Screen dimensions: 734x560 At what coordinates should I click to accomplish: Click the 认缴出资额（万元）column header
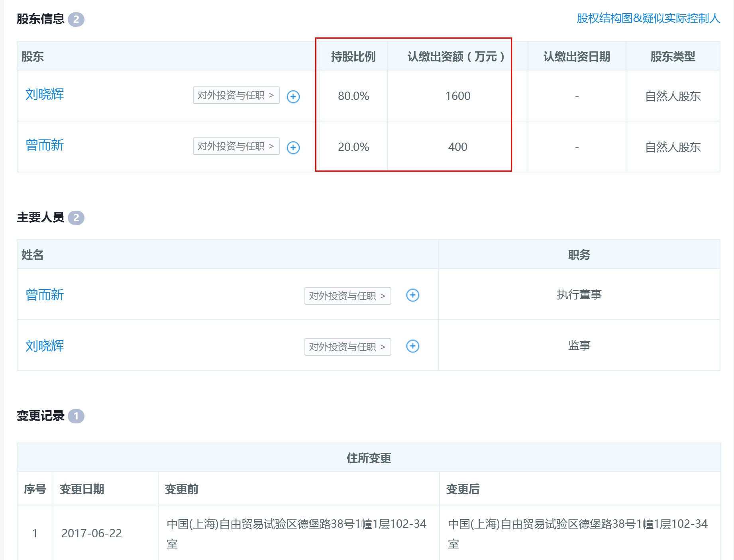coord(456,57)
